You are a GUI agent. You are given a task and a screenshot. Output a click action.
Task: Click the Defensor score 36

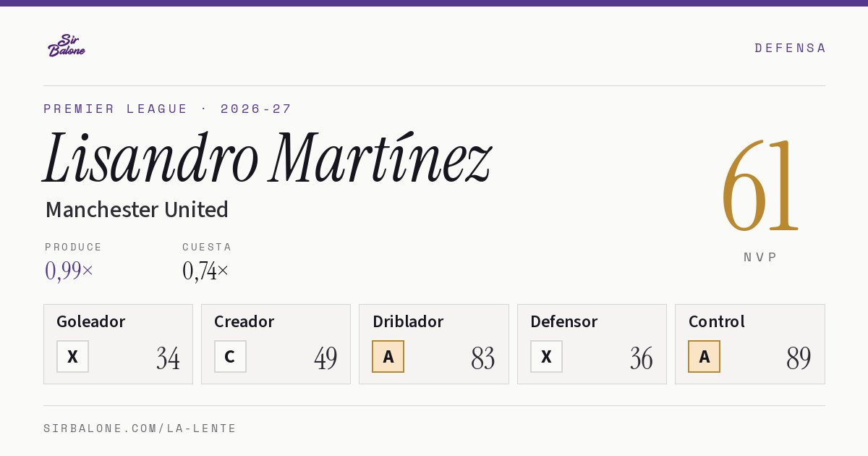(641, 358)
